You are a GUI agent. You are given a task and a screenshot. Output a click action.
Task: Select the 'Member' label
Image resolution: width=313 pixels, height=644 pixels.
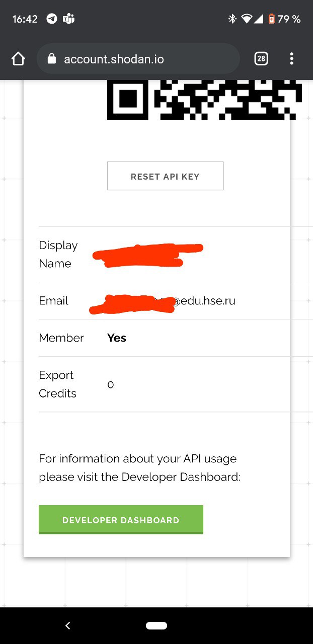click(x=61, y=338)
